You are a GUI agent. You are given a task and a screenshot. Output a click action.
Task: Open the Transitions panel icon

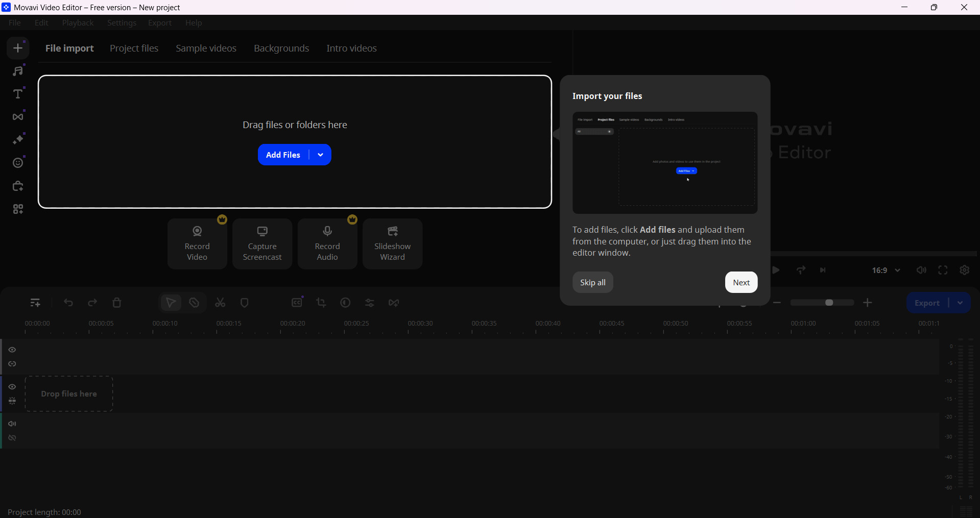click(18, 117)
